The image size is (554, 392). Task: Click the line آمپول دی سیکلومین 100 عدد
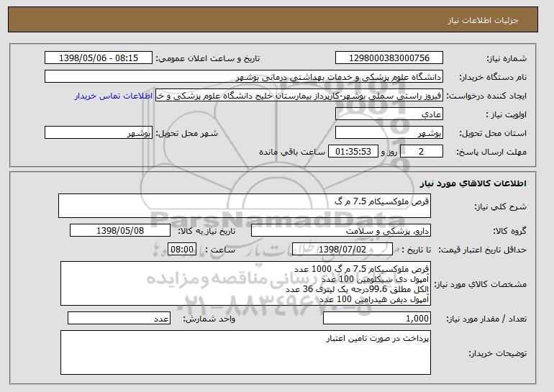[x=376, y=279]
